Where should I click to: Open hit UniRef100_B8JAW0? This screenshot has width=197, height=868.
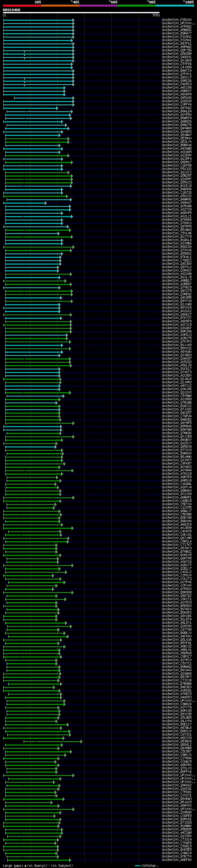177,457
